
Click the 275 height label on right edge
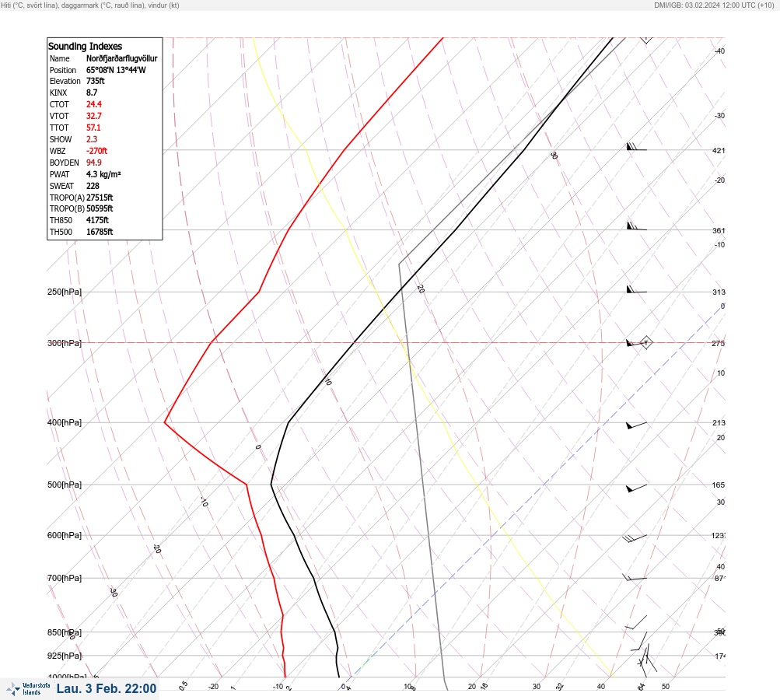pos(719,343)
